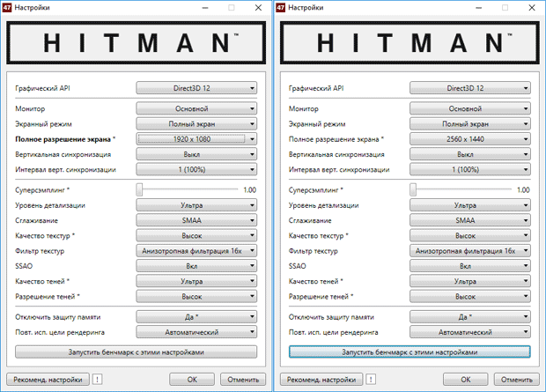Open Вертикальная синхронизация dropdown in left window
546x392 pixels.
coord(196,154)
